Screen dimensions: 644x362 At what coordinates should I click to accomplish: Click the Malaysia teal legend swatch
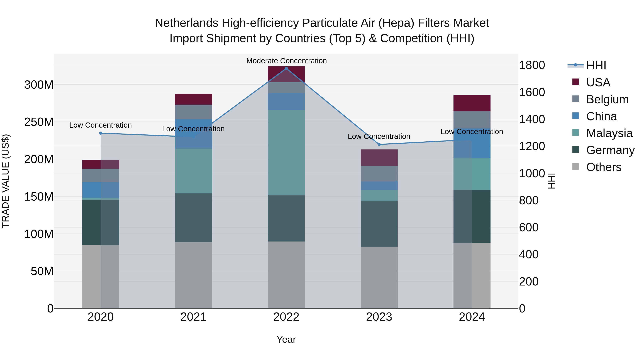point(575,133)
